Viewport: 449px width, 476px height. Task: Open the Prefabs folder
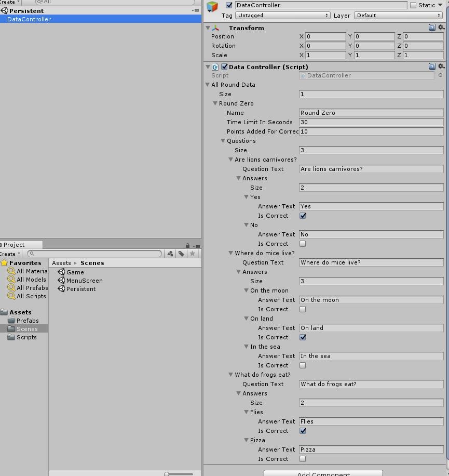tap(23, 320)
